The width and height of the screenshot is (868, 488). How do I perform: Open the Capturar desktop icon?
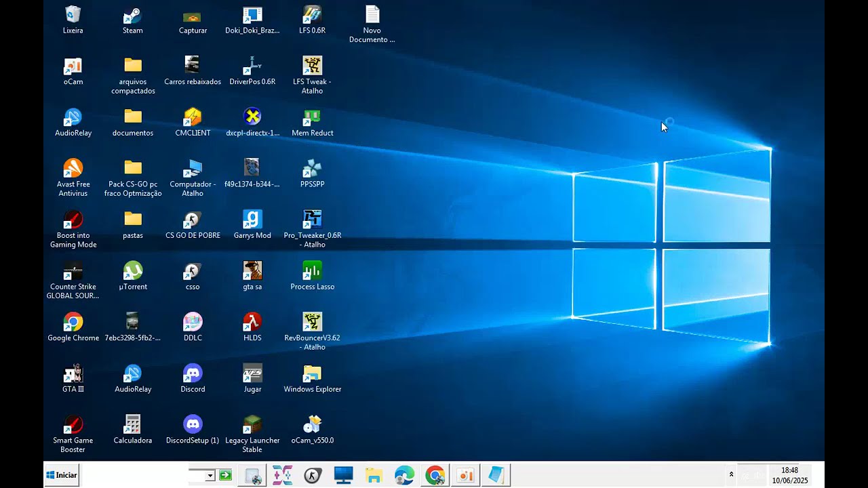(193, 20)
